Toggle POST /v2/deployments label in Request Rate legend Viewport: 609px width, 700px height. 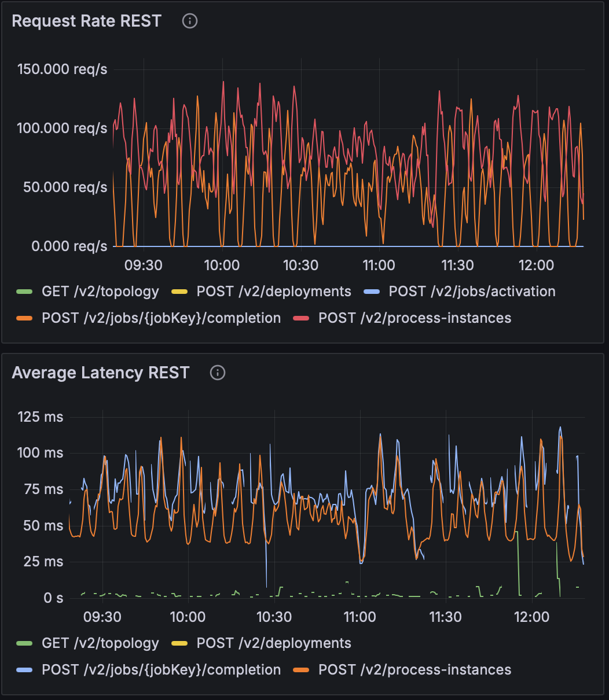pos(273,292)
